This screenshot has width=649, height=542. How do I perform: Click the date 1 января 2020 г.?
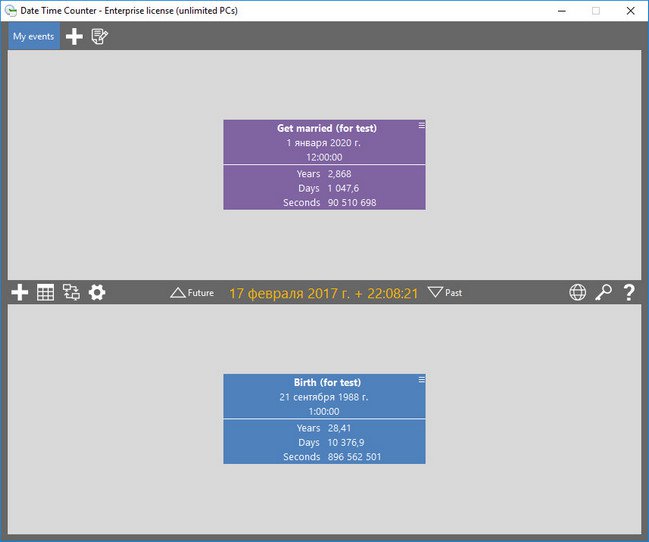tap(324, 143)
